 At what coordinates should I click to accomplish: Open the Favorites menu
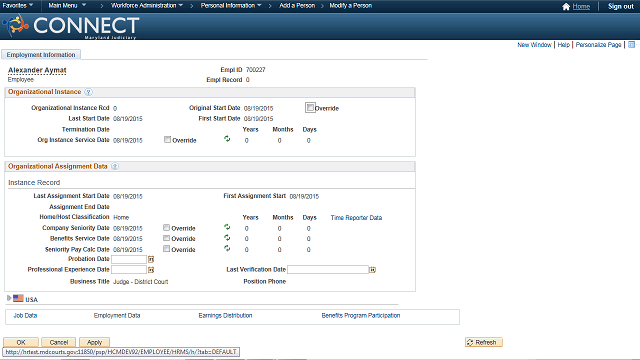pos(18,5)
